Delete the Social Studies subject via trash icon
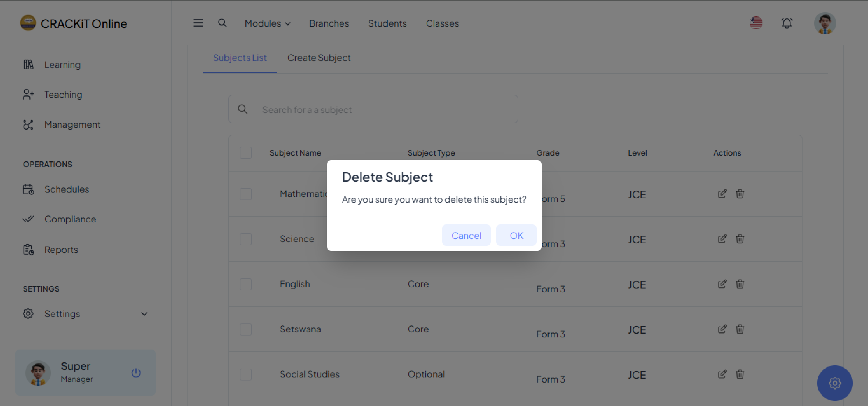The height and width of the screenshot is (406, 868). (740, 374)
